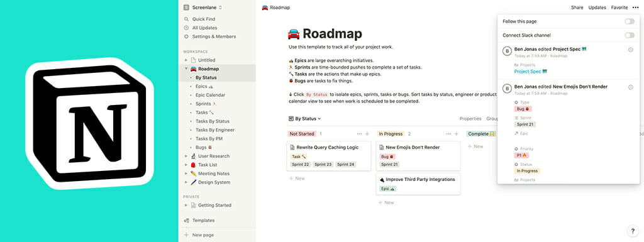Click the Task List red icon
The image size is (644, 242).
194,165
